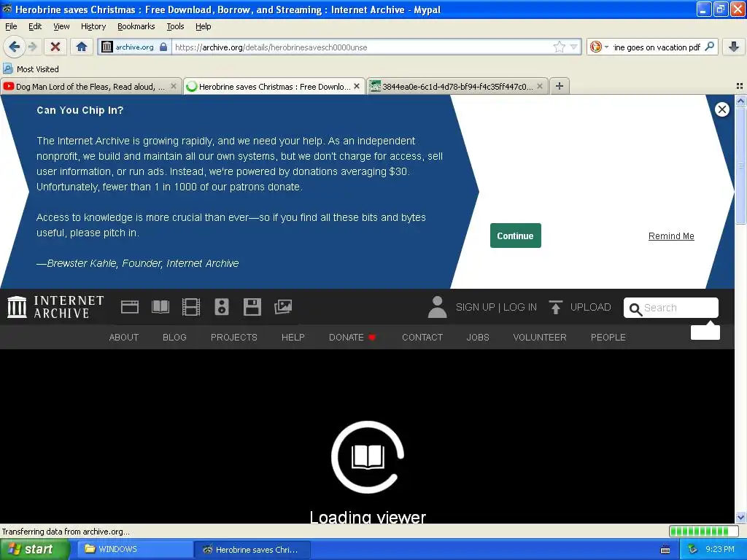Open the BLOG link

click(174, 337)
